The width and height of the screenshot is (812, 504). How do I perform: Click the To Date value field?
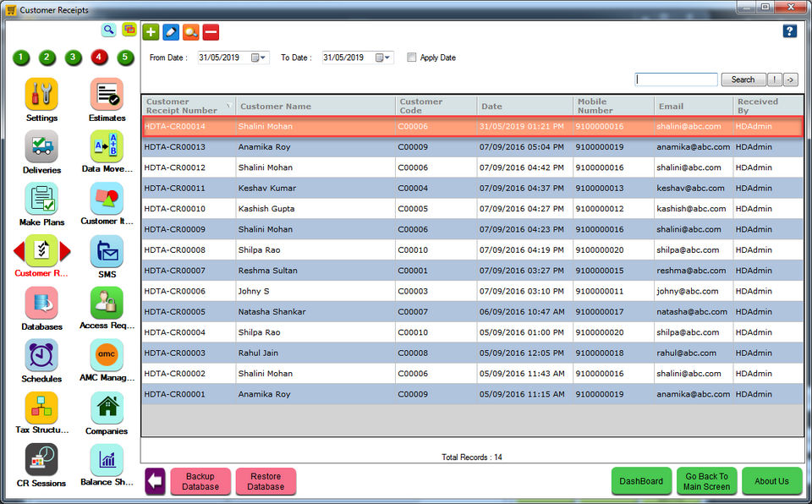(x=357, y=58)
